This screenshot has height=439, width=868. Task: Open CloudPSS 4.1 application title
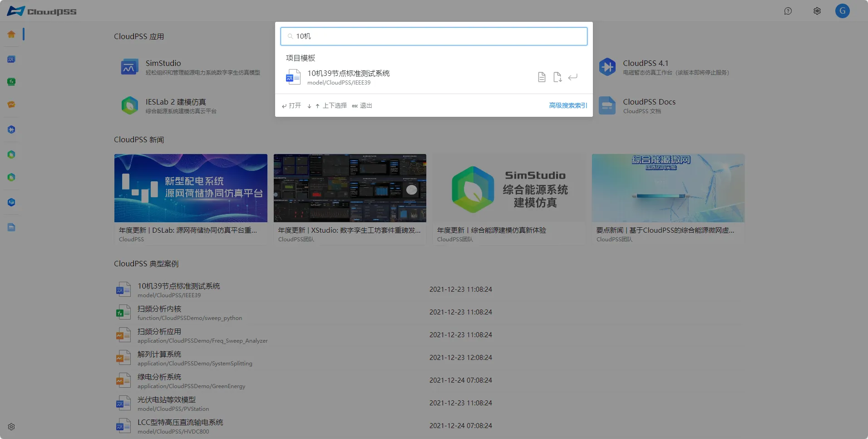coord(646,63)
